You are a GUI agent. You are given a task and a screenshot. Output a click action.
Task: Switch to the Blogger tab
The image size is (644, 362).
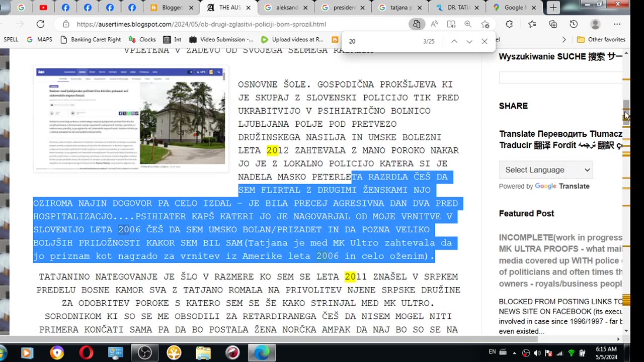[x=171, y=8]
